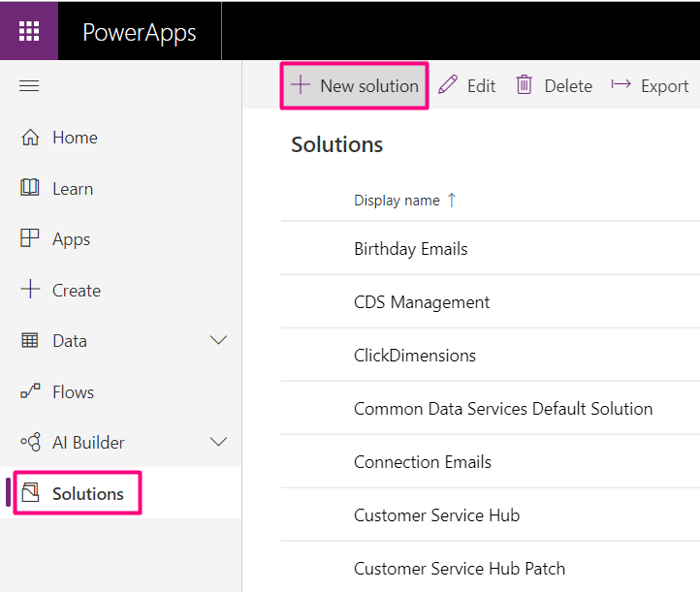Click the Learn book icon
This screenshot has width=700, height=592.
click(30, 188)
